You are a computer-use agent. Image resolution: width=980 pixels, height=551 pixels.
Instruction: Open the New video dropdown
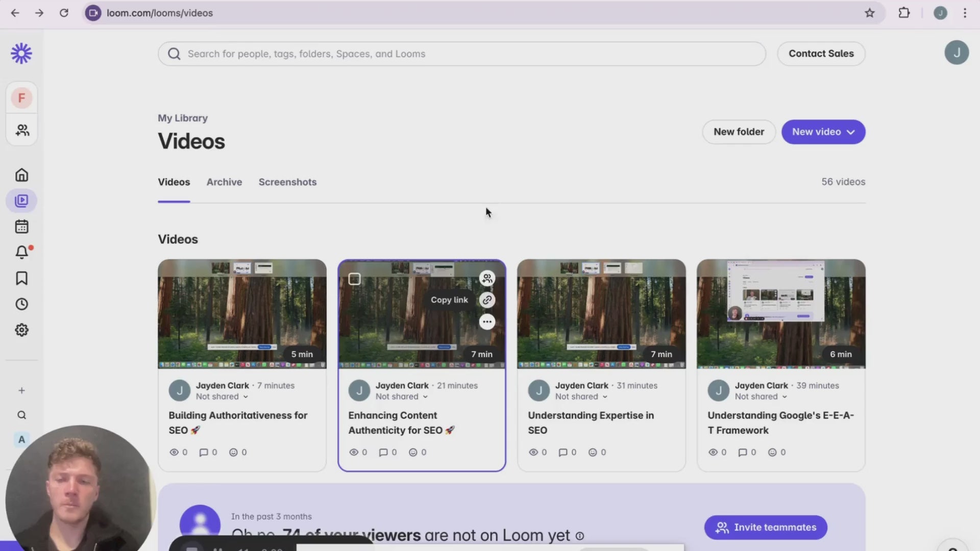823,132
